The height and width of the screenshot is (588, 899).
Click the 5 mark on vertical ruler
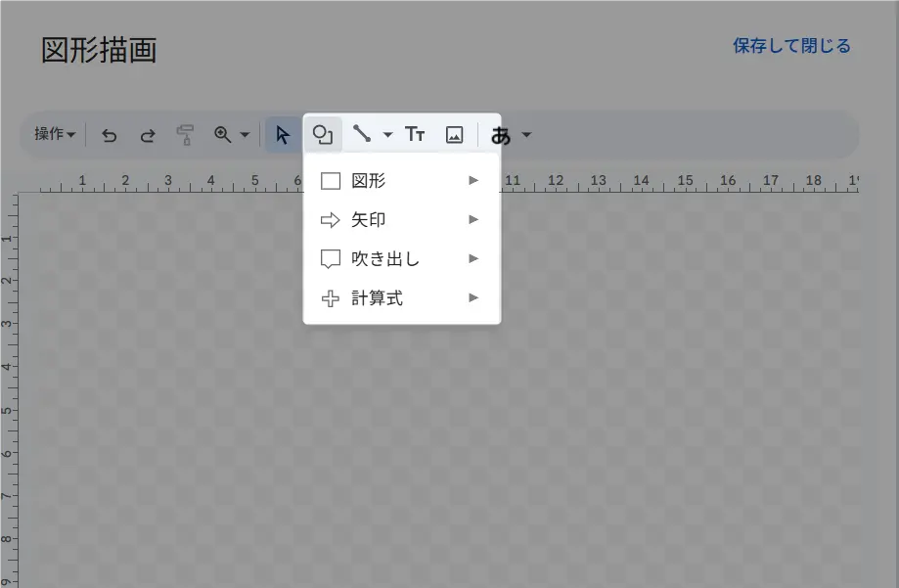click(6, 411)
